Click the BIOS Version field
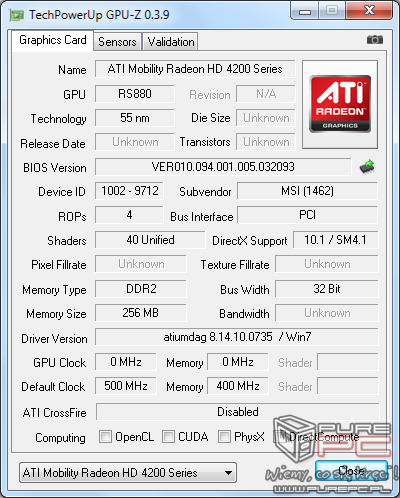This screenshot has height=498, width=400. pos(223,167)
